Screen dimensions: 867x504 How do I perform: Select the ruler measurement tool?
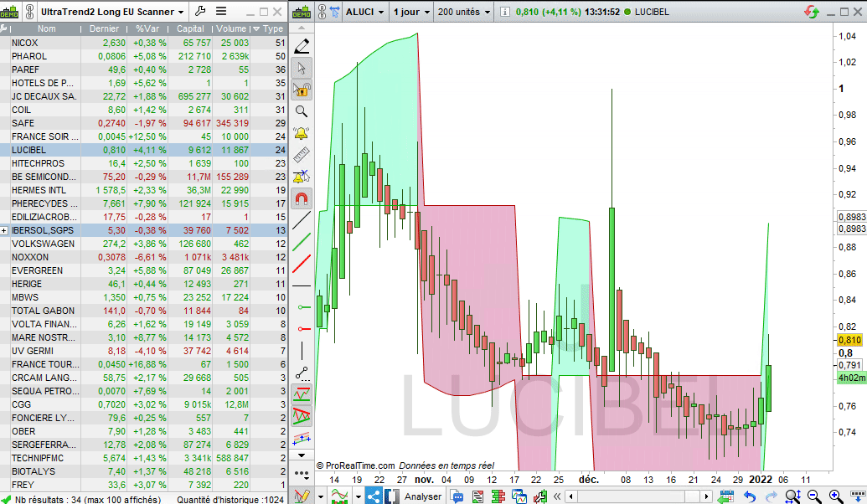point(302,155)
